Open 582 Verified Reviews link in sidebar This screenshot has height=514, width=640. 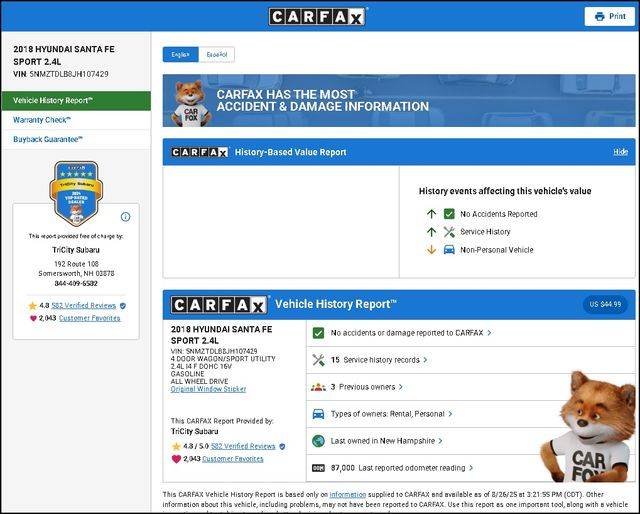84,305
